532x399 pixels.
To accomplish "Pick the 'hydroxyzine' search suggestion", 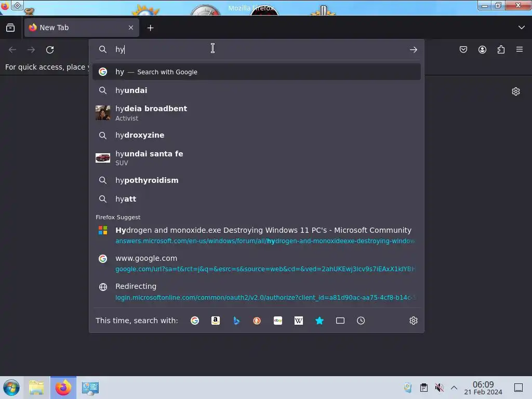I will coord(257,135).
